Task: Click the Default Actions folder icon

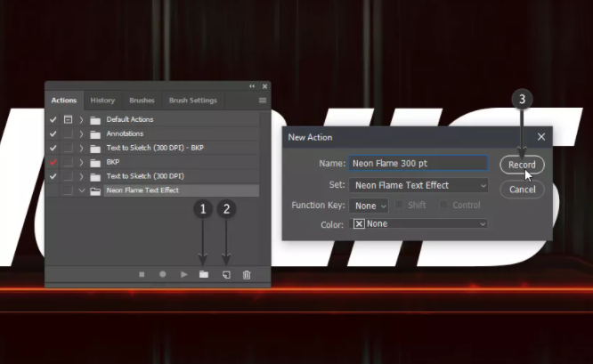Action: pyautogui.click(x=95, y=120)
